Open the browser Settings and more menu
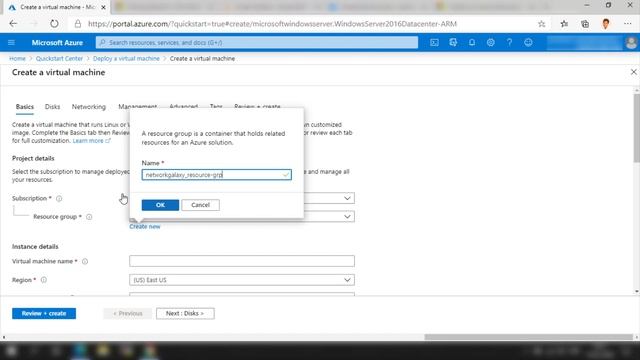This screenshot has height=360, width=640. pyautogui.click(x=627, y=24)
